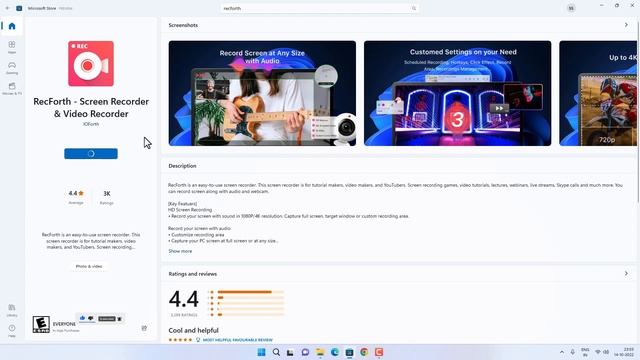This screenshot has width=640, height=360.
Task: Open File Explorer from taskbar
Action: click(x=320, y=352)
